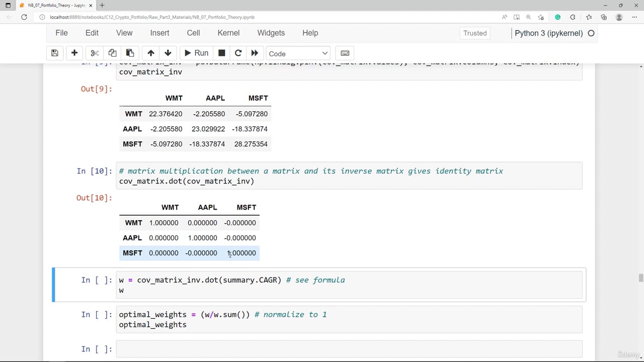Interrupt the kernel with stop icon
The height and width of the screenshot is (362, 644).
coord(221,53)
